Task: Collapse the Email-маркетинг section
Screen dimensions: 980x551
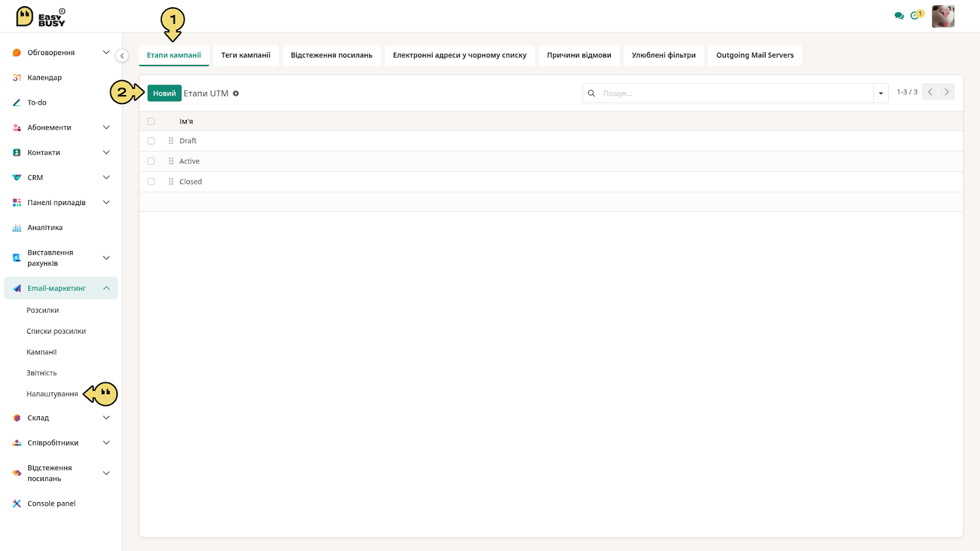Action: tap(107, 288)
